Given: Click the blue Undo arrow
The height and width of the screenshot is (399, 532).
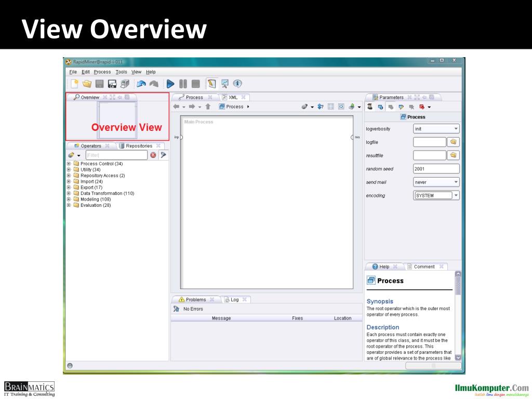Looking at the screenshot, I should point(141,84).
